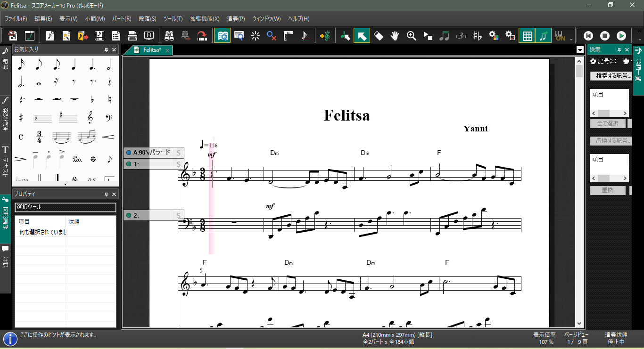Toggle solo S for A:90'sバラード track
Screen dimensions: 644x349
click(179, 153)
